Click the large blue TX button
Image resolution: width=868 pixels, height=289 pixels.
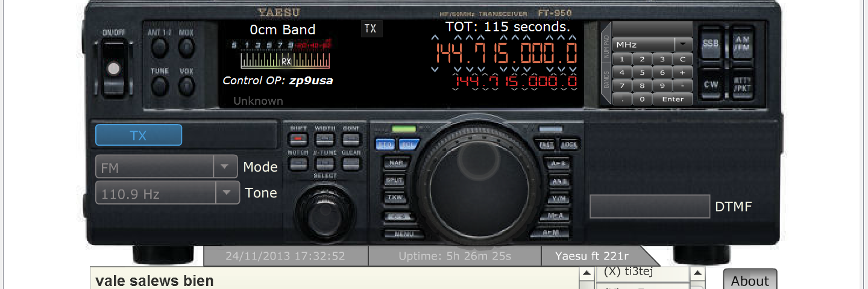(139, 135)
